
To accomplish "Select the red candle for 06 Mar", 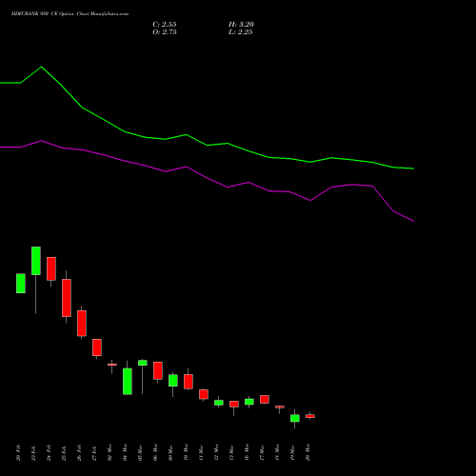I will [158, 370].
